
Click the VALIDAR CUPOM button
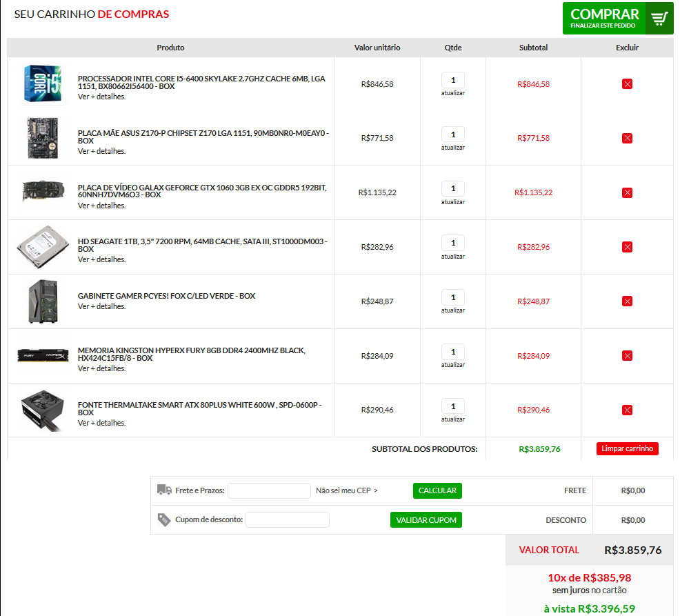tap(426, 519)
